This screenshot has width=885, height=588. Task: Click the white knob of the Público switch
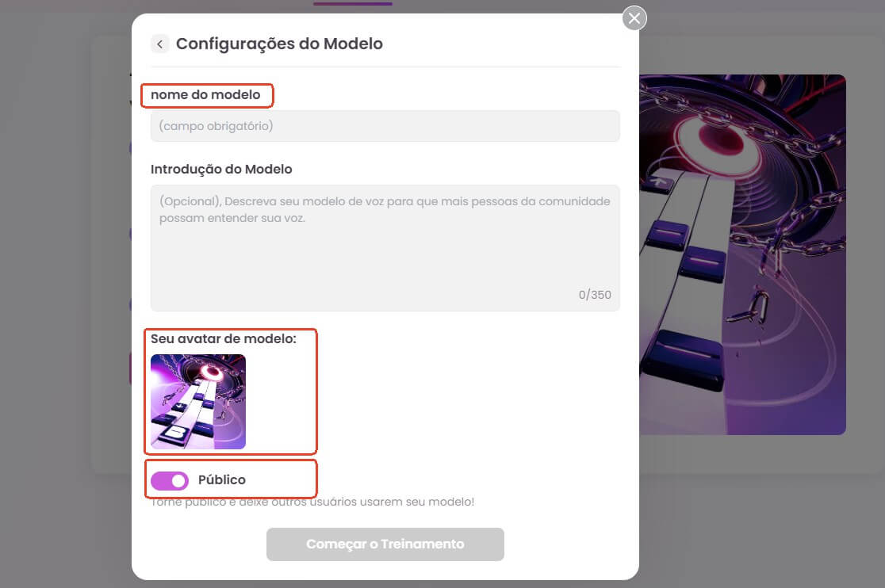tap(179, 481)
